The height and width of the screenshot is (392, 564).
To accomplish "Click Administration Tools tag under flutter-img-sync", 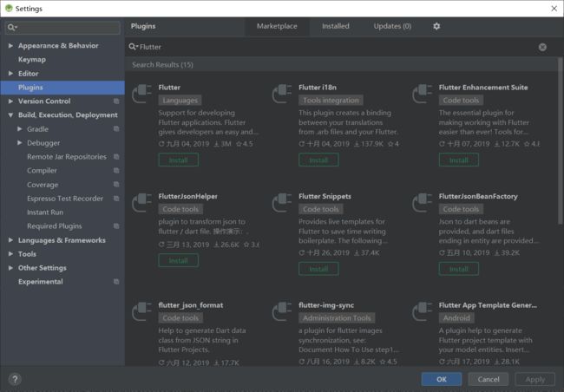I will click(337, 318).
